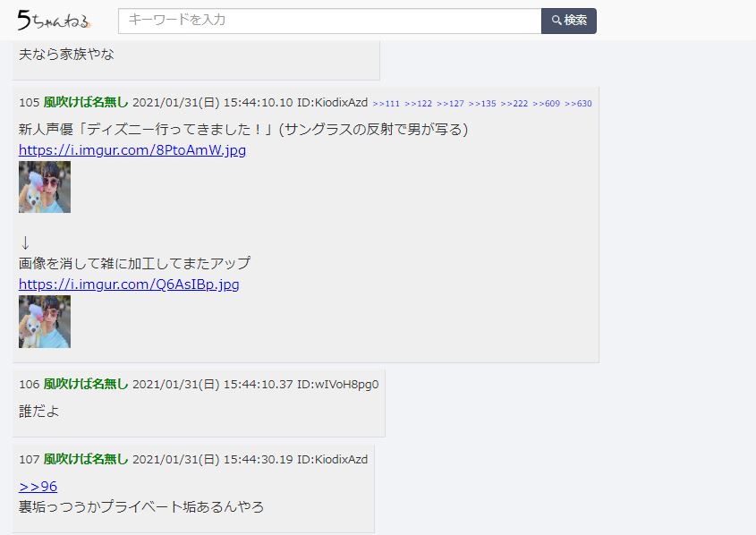Screen dimensions: 756x535
Task: Click ID:wIVoH8pg0 on post 106
Action: coord(338,384)
